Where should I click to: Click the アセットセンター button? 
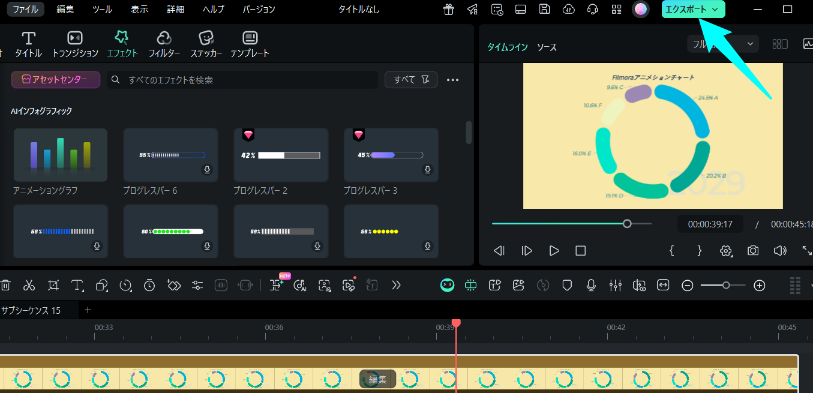click(x=55, y=79)
